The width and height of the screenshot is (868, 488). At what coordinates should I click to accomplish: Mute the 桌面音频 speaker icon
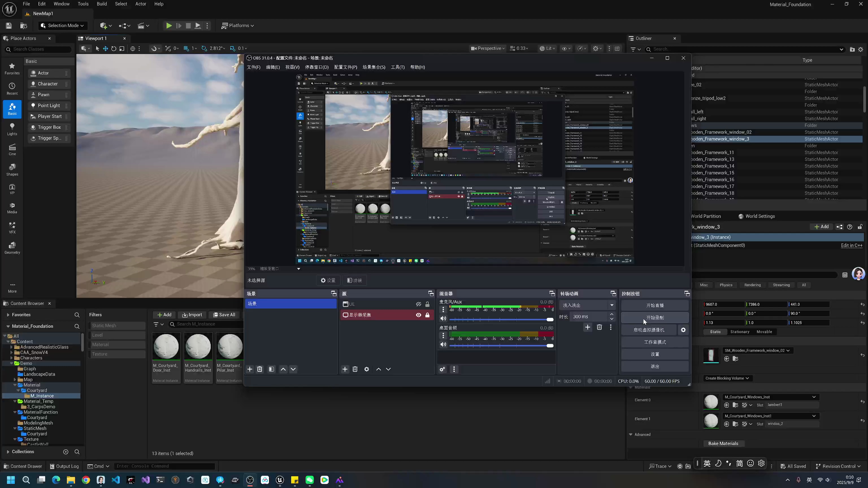click(x=443, y=345)
